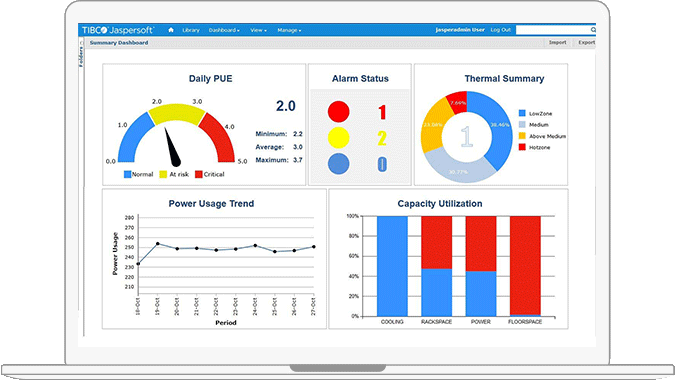The height and width of the screenshot is (380, 675).
Task: Click the red alarm status circle
Action: [x=338, y=111]
